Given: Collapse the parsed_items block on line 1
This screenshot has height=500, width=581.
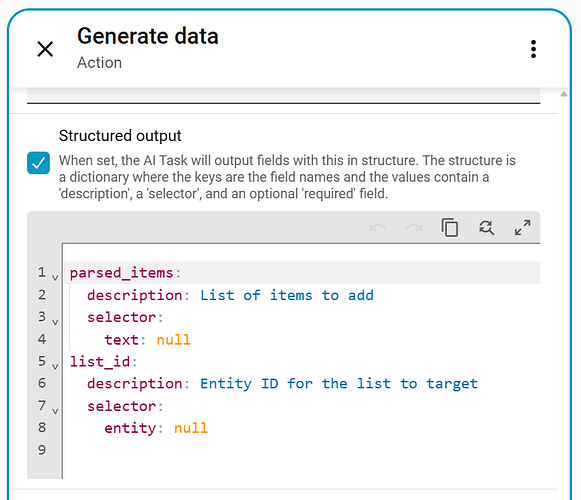Looking at the screenshot, I should [x=55, y=277].
